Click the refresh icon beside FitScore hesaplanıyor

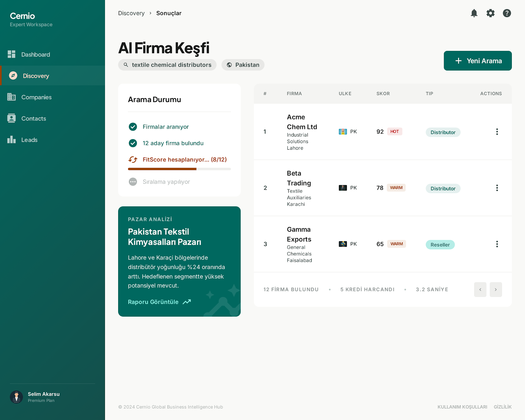133,159
